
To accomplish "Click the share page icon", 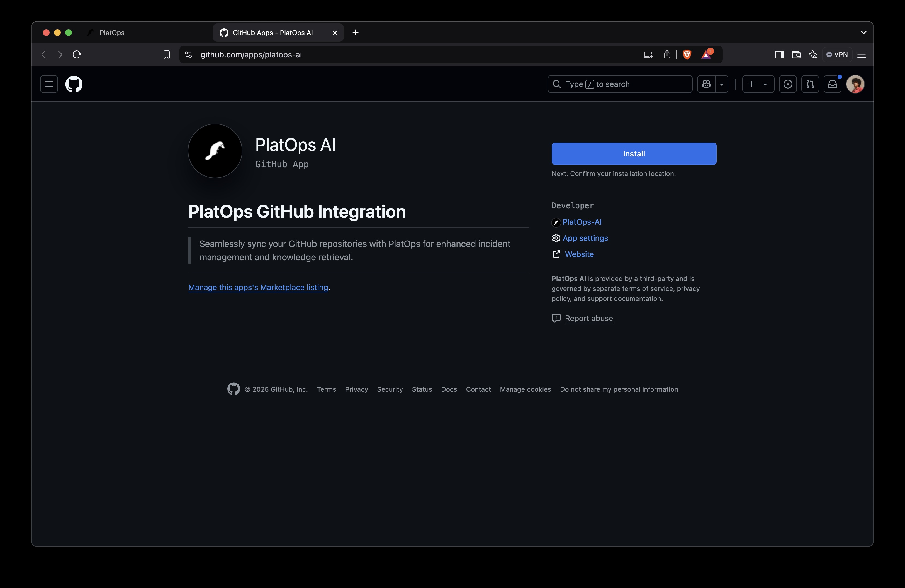I will tap(666, 55).
